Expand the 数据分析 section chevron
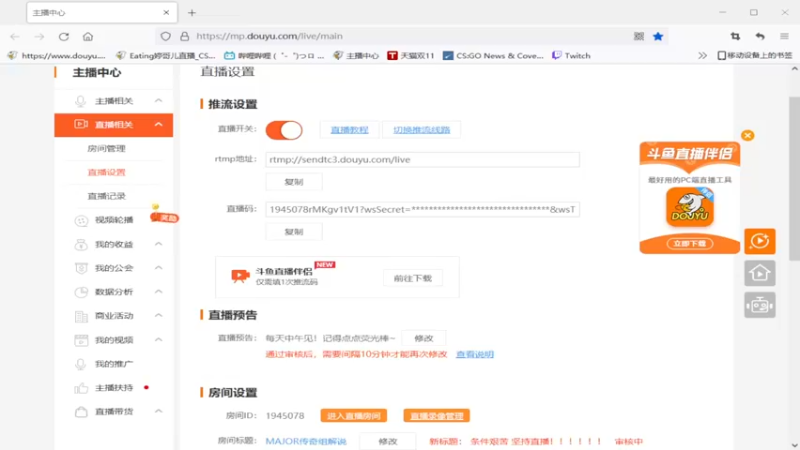This screenshot has height=450, width=800. pyautogui.click(x=159, y=292)
